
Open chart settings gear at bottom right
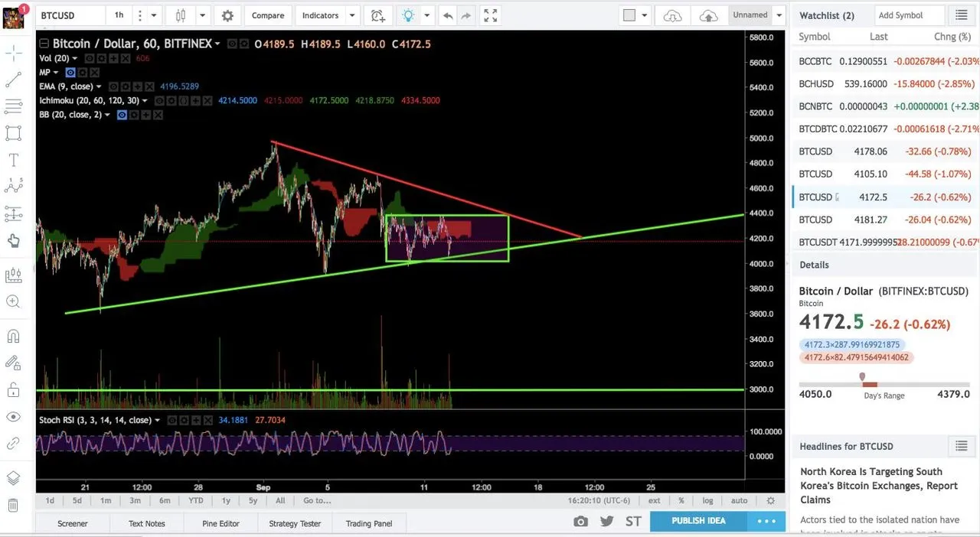(x=771, y=500)
